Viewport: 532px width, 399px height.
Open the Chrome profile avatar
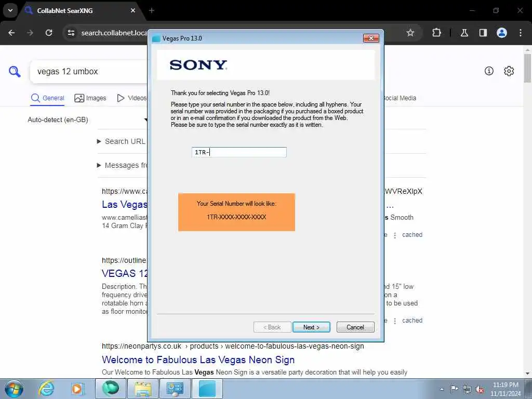pyautogui.click(x=502, y=33)
